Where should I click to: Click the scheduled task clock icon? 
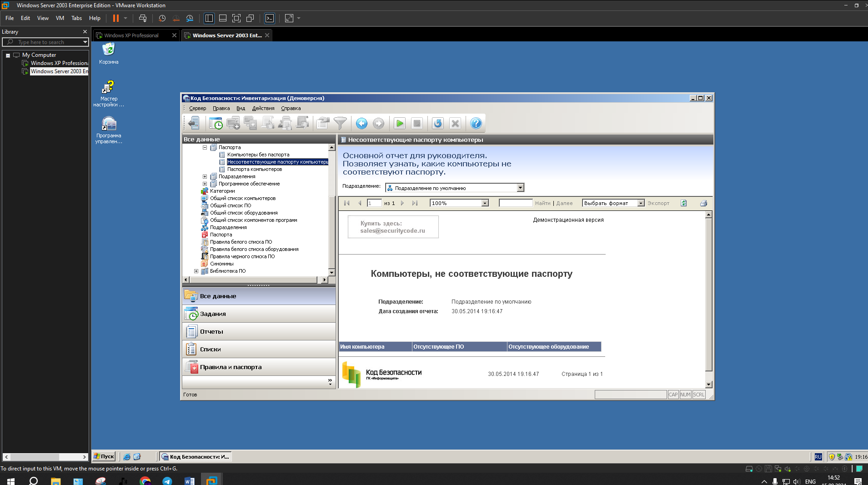216,123
